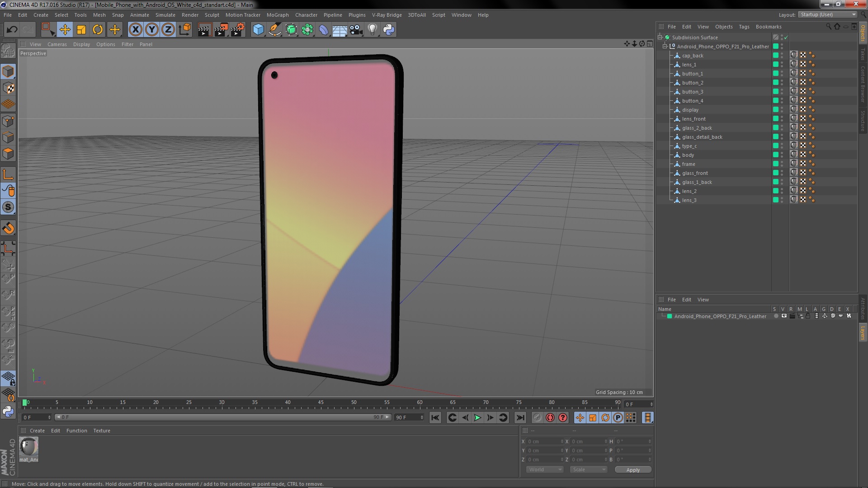Toggle Subdivision Surface enable checkmark
Image resolution: width=868 pixels, height=488 pixels.
(786, 38)
